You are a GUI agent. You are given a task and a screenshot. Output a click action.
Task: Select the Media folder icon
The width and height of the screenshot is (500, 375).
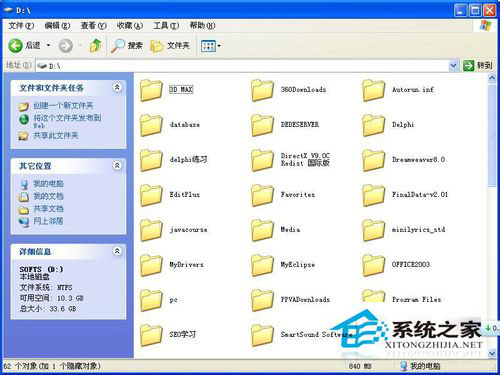pos(262,230)
